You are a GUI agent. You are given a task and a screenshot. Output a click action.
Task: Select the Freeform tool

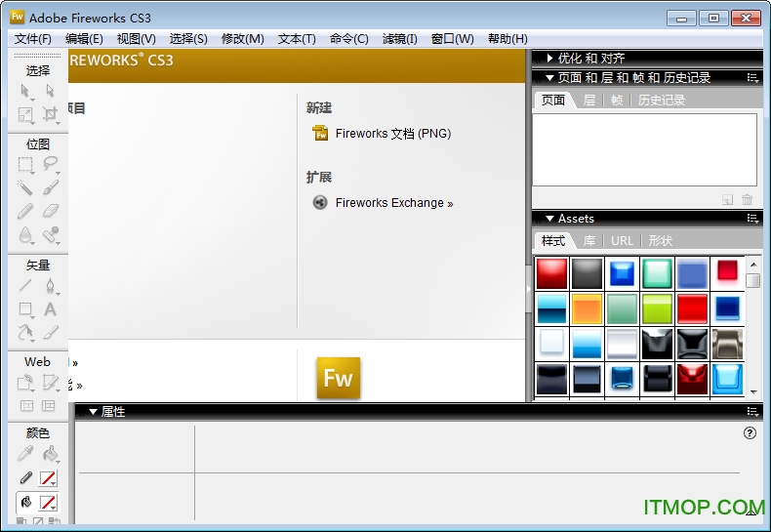(x=25, y=333)
